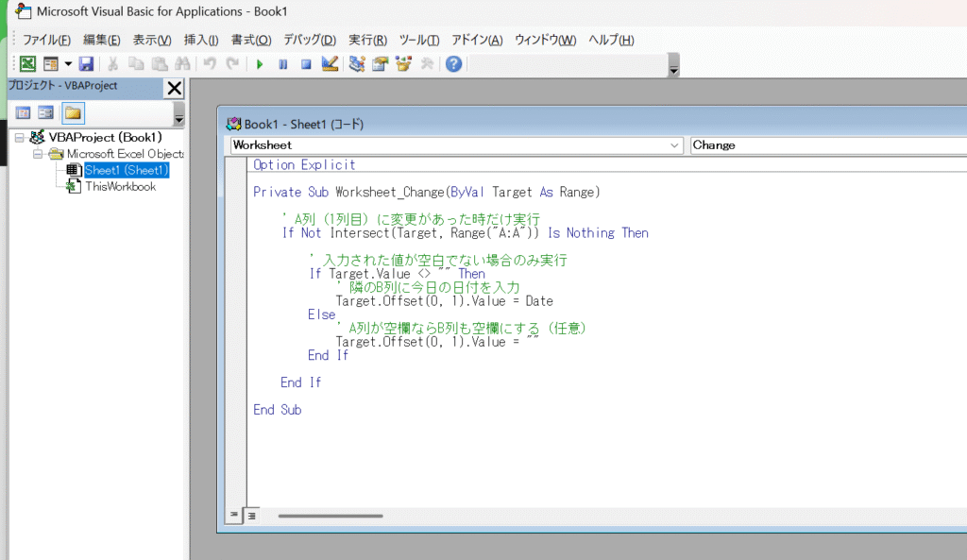Viewport: 967px width, 560px height.
Task: Toggle Folders view in the Project panel
Action: [x=73, y=113]
